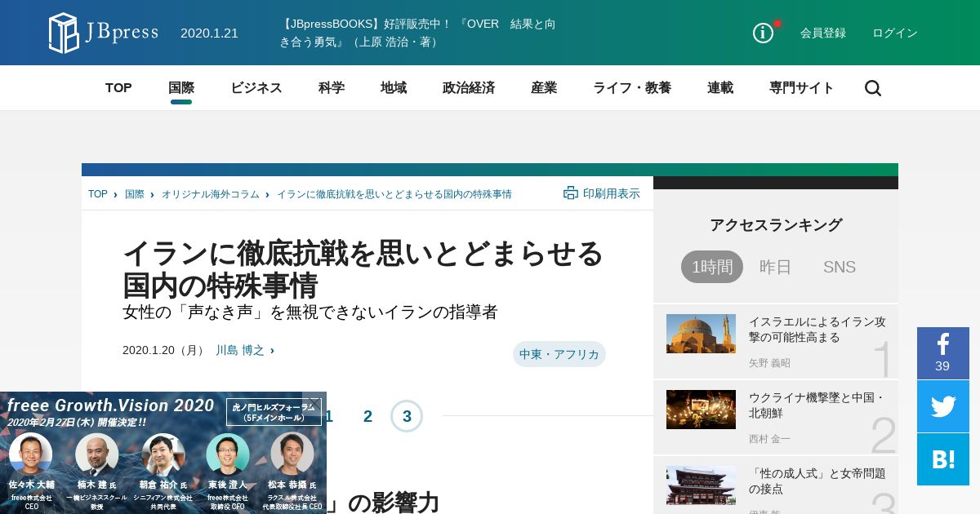Go to 国際 breadcrumb

click(135, 194)
